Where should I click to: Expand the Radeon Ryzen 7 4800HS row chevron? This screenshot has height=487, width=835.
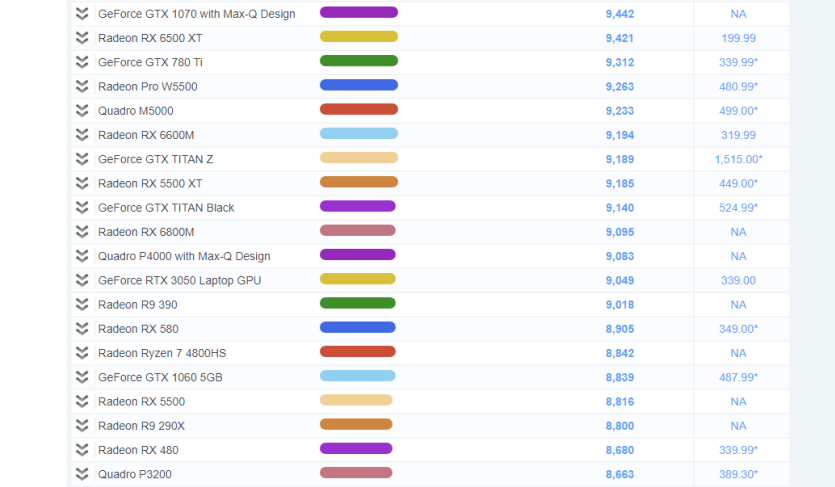pos(81,353)
